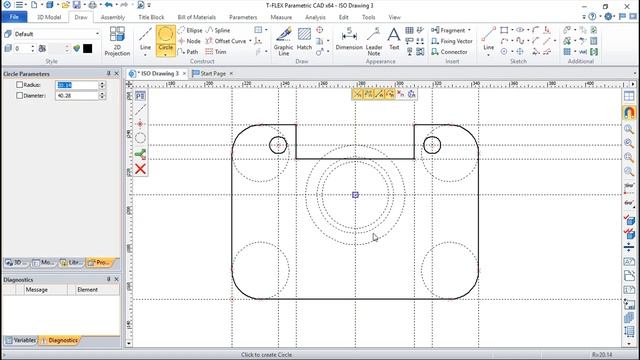Select the Graphic Line tool

[284, 41]
